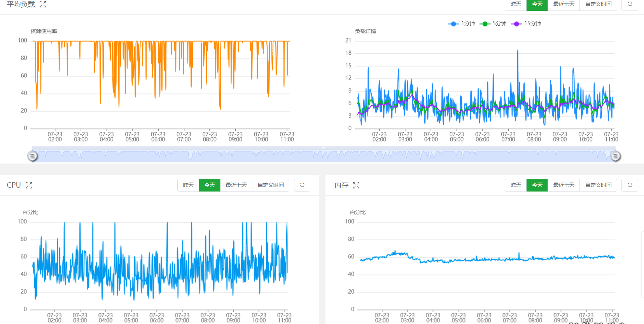This screenshot has width=644, height=324.
Task: Expand the CPU panel to fullscreen
Action: [29, 185]
